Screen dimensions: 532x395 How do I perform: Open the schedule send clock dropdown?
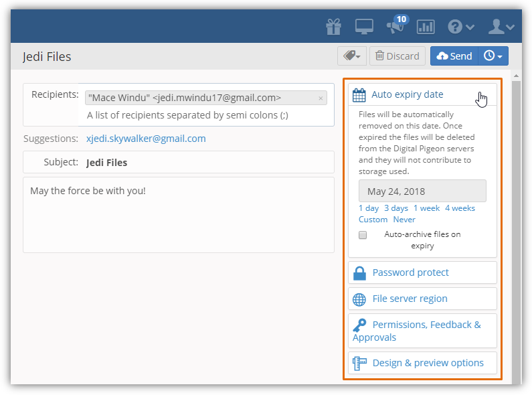tap(493, 56)
